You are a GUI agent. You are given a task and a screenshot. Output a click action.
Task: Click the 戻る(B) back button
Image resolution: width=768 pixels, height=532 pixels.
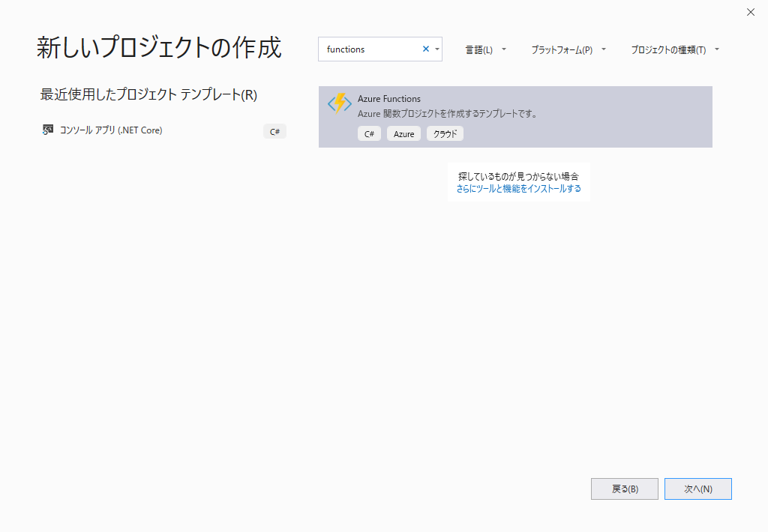tap(625, 489)
